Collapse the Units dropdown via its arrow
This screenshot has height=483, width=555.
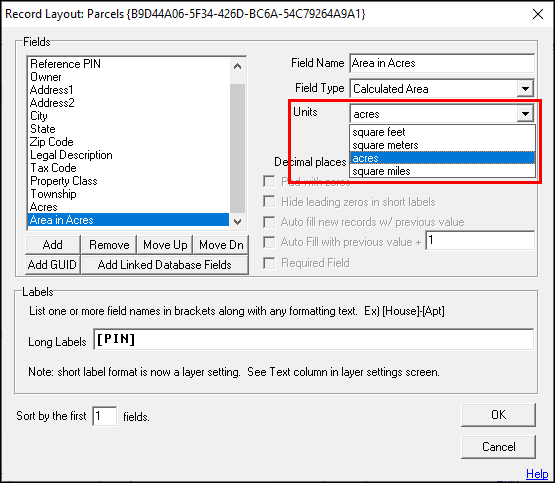pyautogui.click(x=525, y=114)
